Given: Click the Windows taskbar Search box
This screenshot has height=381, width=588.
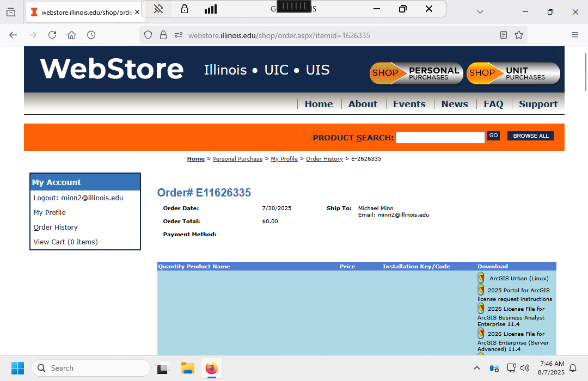Looking at the screenshot, I should tap(91, 368).
